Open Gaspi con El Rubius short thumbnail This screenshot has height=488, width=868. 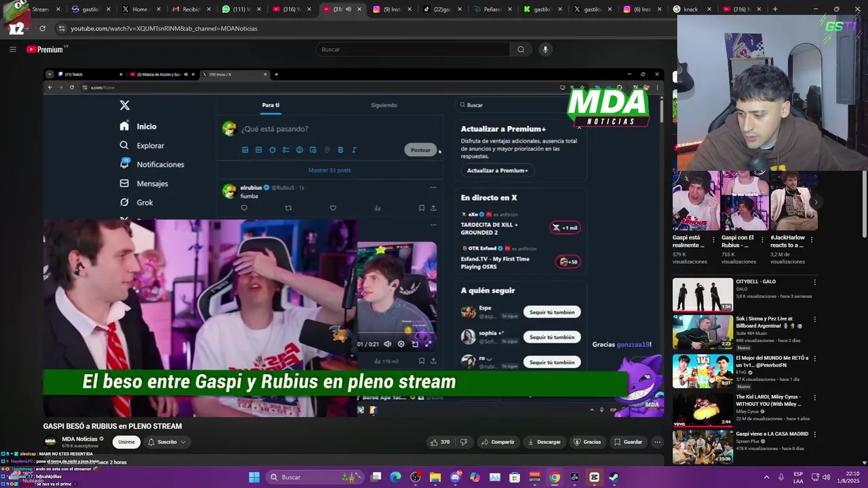click(745, 201)
